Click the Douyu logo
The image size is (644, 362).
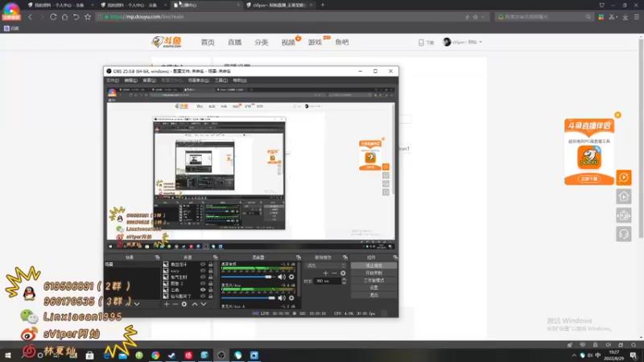point(167,42)
